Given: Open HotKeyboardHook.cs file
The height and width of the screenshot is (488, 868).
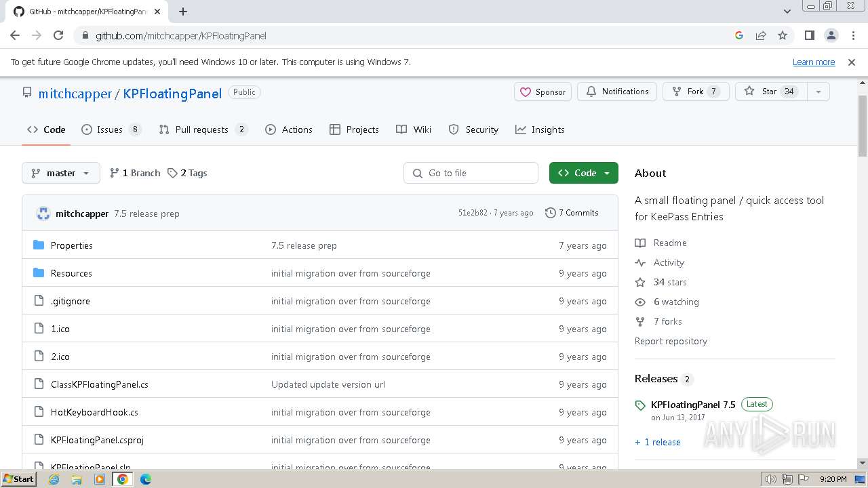Looking at the screenshot, I should click(94, 412).
